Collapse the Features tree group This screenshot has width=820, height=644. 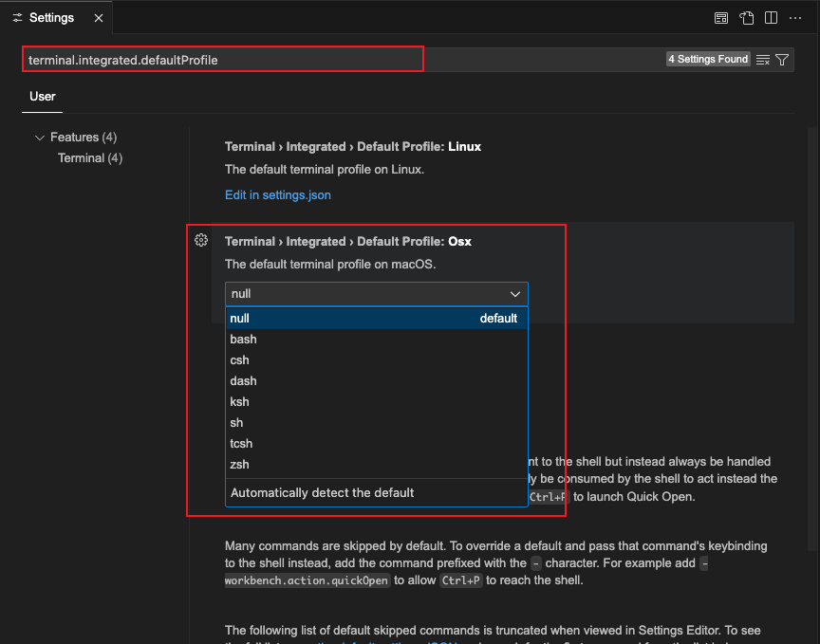[x=40, y=138]
